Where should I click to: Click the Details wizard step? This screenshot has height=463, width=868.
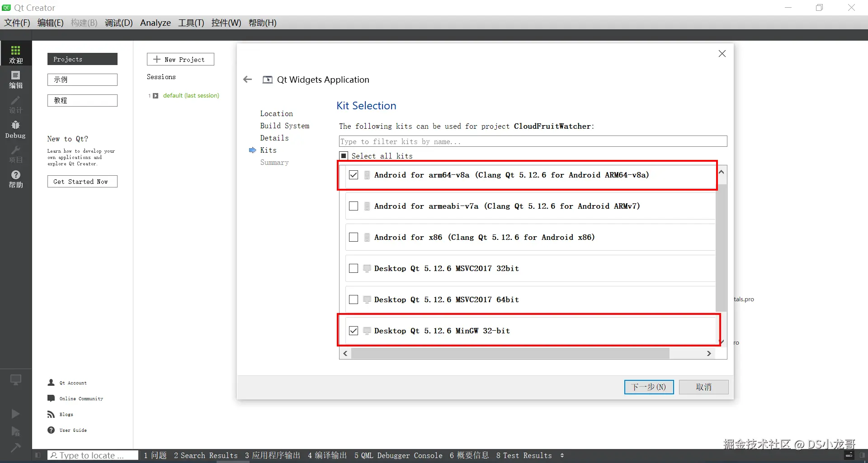274,138
